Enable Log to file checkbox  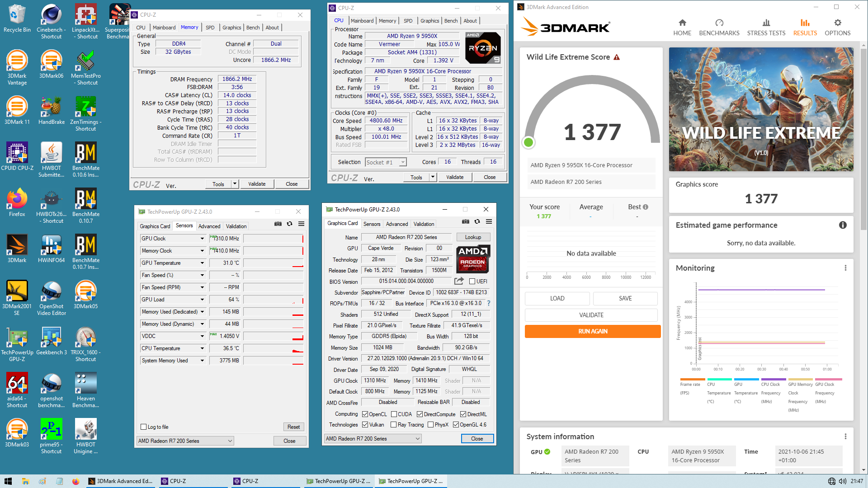click(143, 427)
